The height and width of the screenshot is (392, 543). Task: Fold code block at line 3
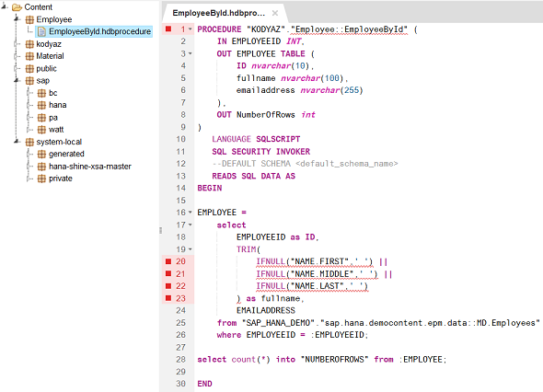tap(191, 53)
